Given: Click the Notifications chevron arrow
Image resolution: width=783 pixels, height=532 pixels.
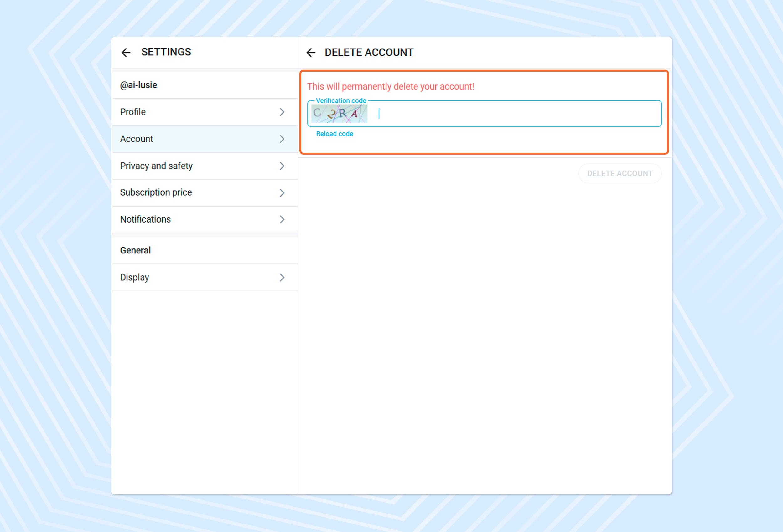Looking at the screenshot, I should [x=282, y=220].
